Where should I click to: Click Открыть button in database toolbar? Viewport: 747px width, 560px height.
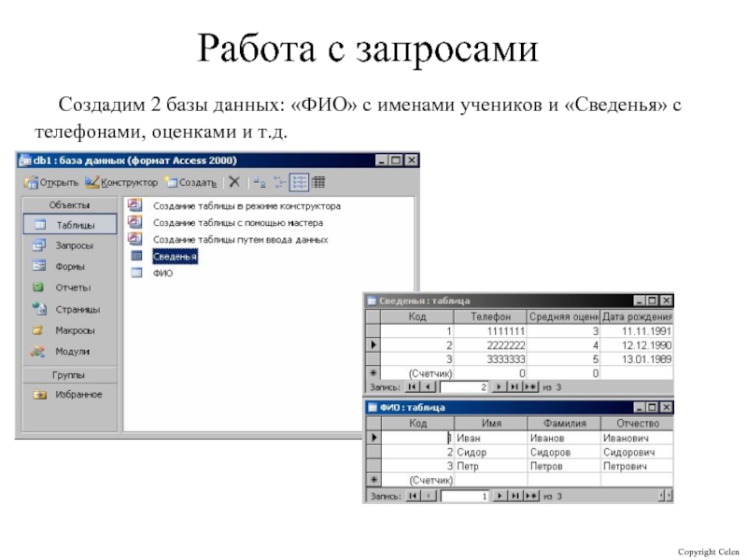pos(51,183)
